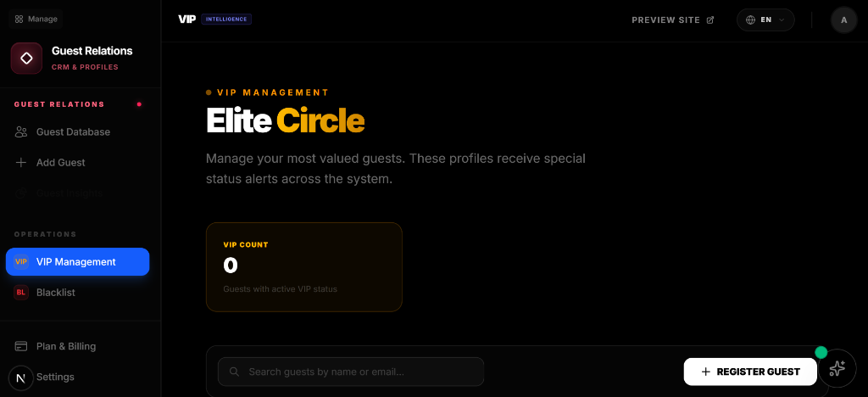Click the plus icon beside Add Guest
868x397 pixels.
pyautogui.click(x=21, y=163)
